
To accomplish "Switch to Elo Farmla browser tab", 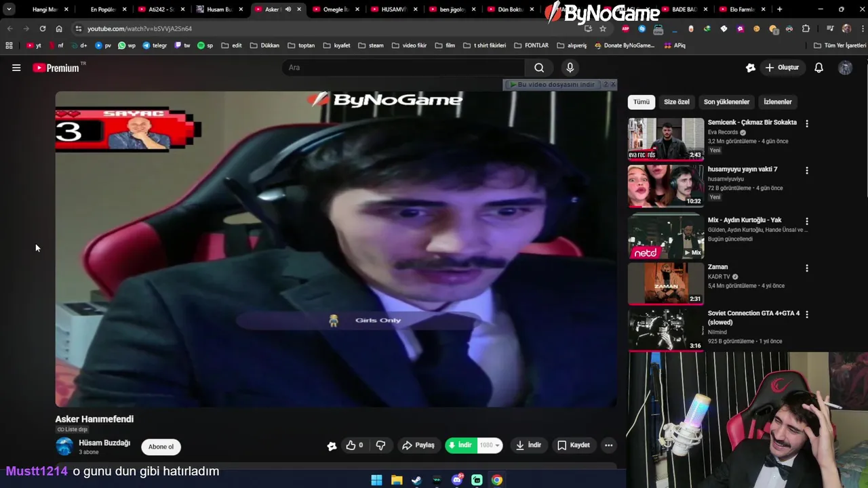I will [x=741, y=9].
